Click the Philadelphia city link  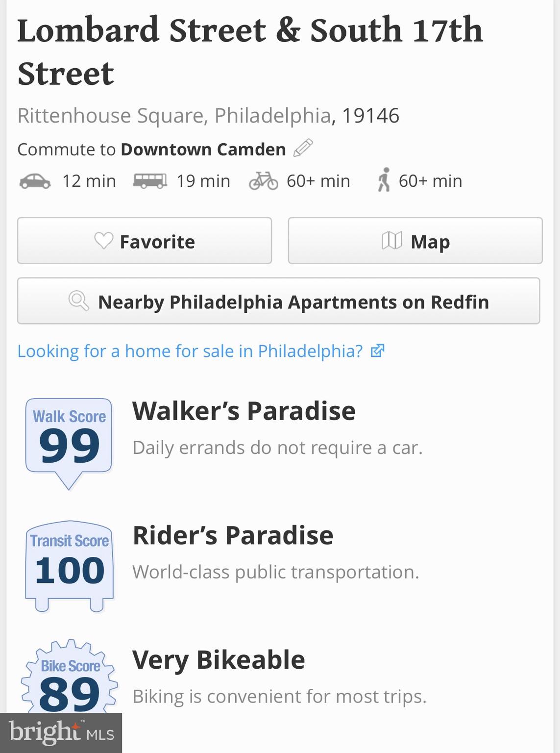(x=272, y=116)
